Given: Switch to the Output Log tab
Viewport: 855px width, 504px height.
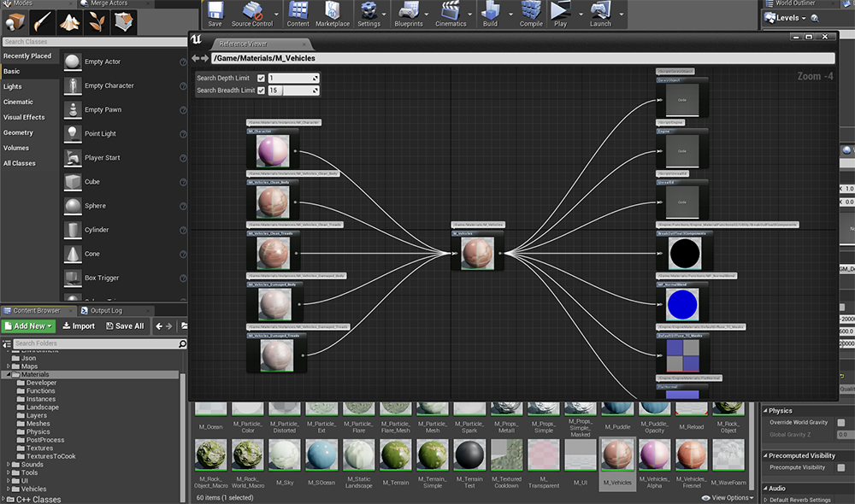Looking at the screenshot, I should [106, 311].
